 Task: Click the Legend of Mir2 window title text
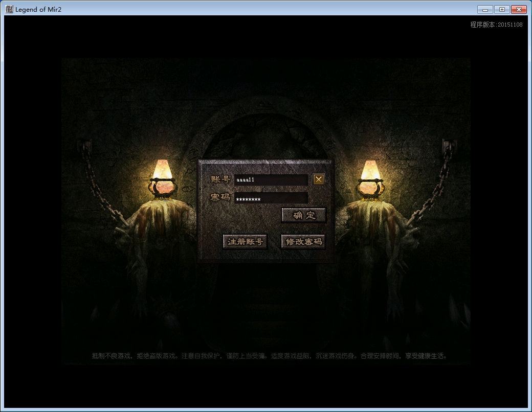[x=38, y=10]
